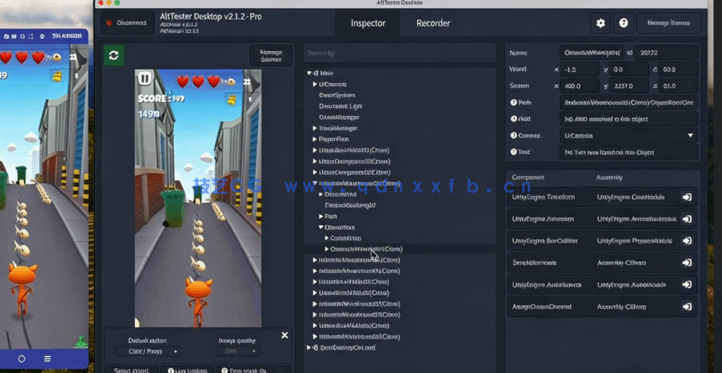
Task: Click the World x field showing -1.5
Action: [580, 69]
